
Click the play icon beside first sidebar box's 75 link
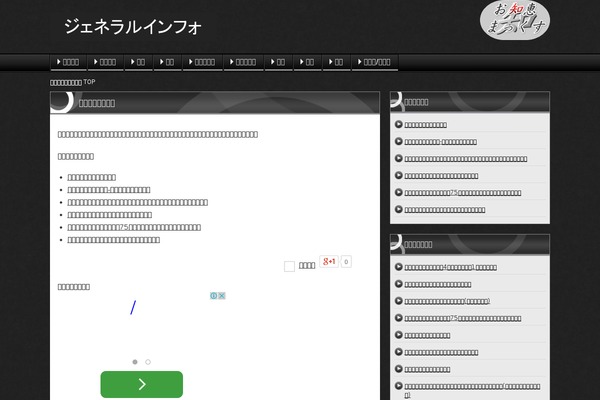pos(398,192)
